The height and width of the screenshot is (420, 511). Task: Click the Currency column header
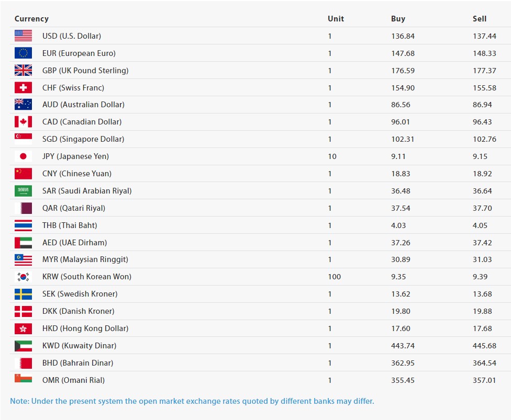(x=31, y=19)
